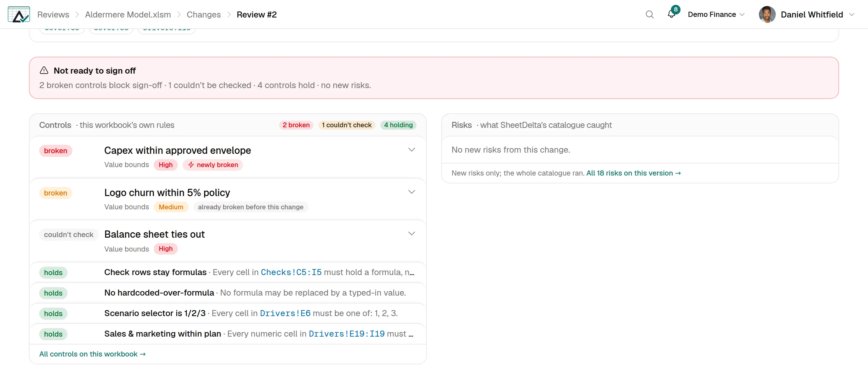868x374 pixels.
Task: Select the Scenario selector is 1/2/3 row
Action: [228, 314]
